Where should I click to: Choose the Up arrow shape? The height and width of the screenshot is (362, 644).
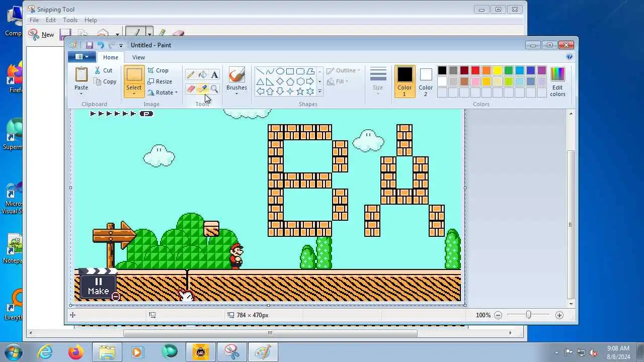(270, 92)
